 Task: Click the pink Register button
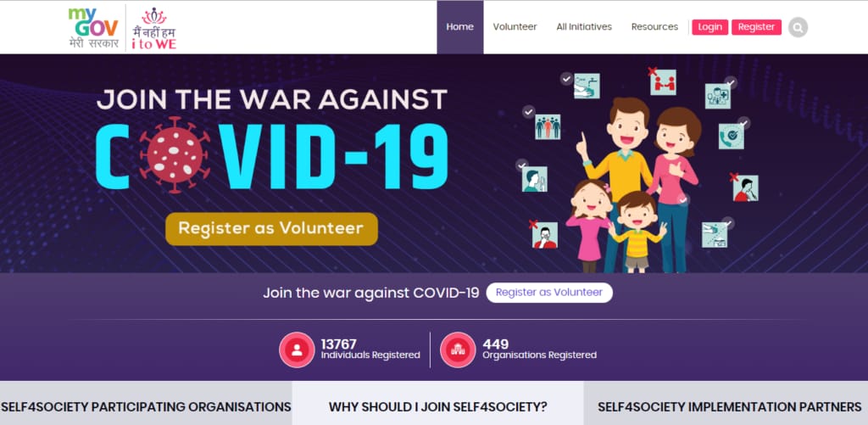pyautogui.click(x=756, y=27)
